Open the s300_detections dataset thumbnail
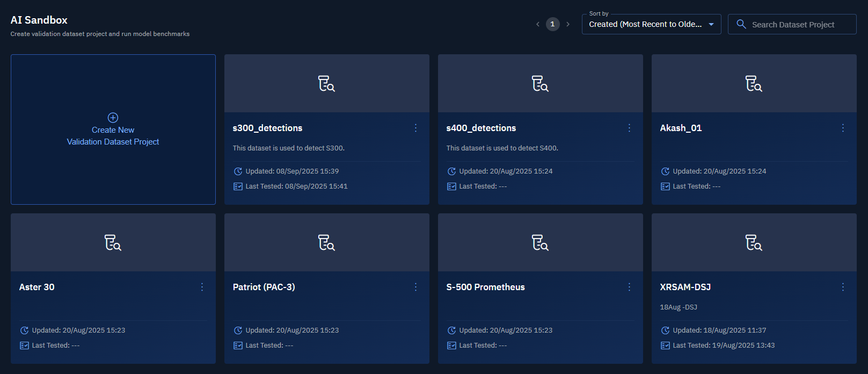This screenshot has height=374, width=868. 326,83
